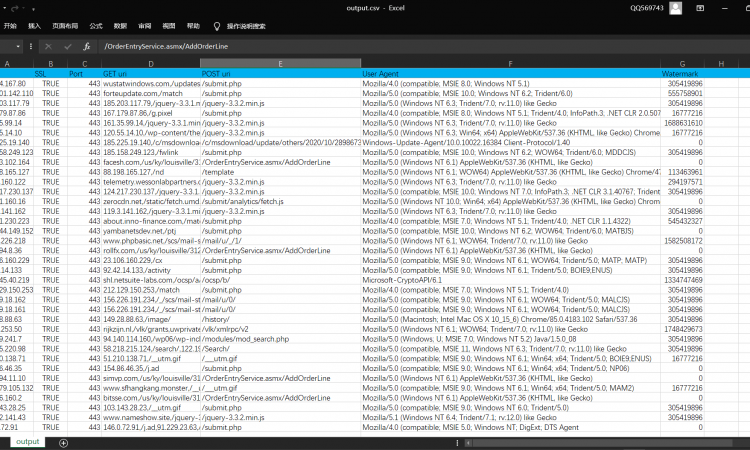The image size is (750, 450).
Task: Switch to the 页面布局 ribbon tab
Action: coord(65,26)
